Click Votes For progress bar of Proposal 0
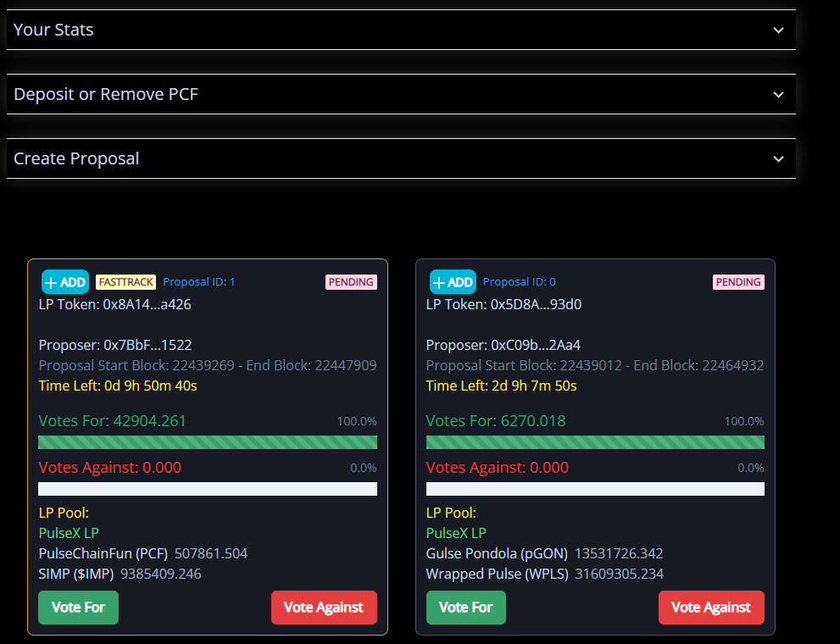 (x=595, y=442)
